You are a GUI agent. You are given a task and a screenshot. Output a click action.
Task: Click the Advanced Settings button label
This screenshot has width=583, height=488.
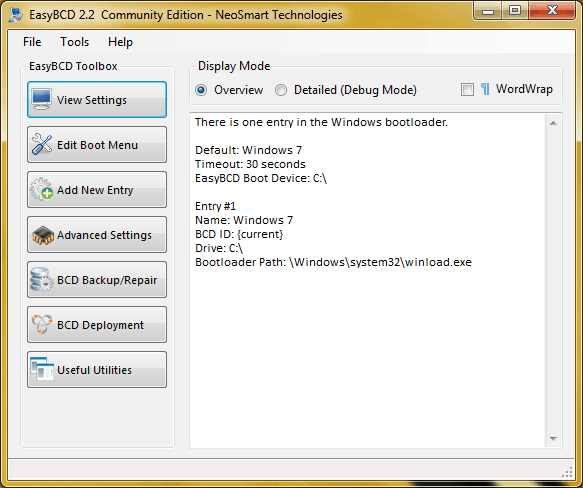(104, 235)
